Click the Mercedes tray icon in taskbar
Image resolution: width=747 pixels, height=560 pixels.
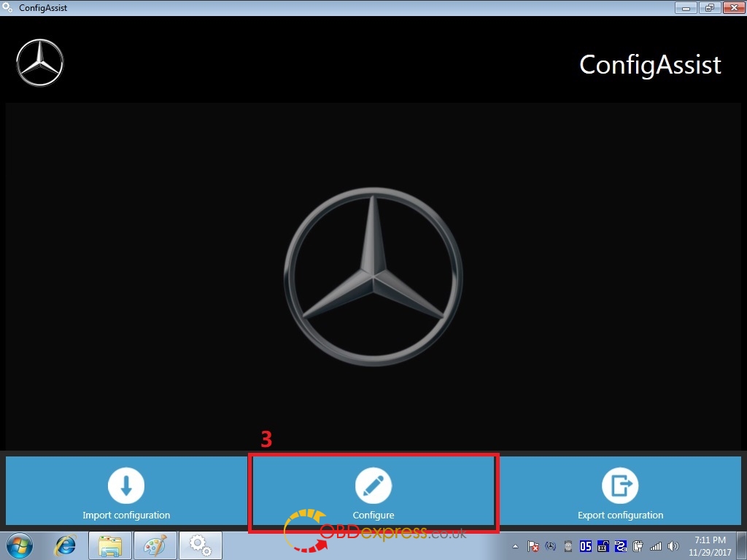[551, 546]
